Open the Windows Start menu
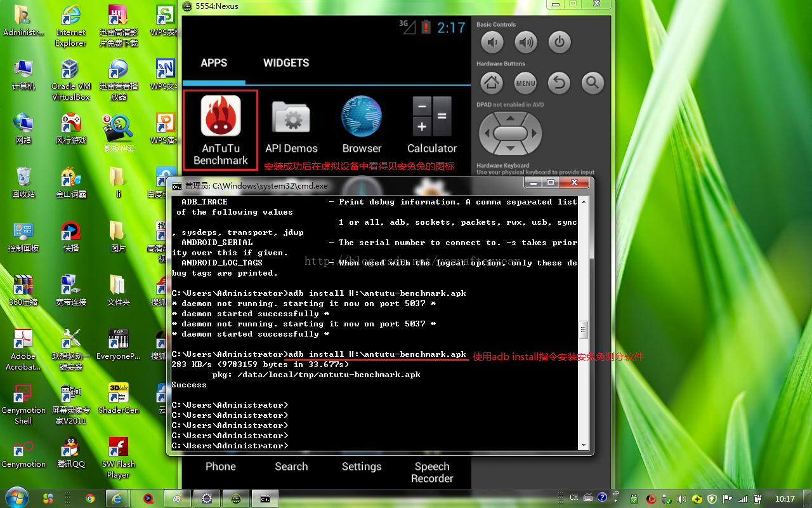The image size is (812, 508). pos(17,498)
